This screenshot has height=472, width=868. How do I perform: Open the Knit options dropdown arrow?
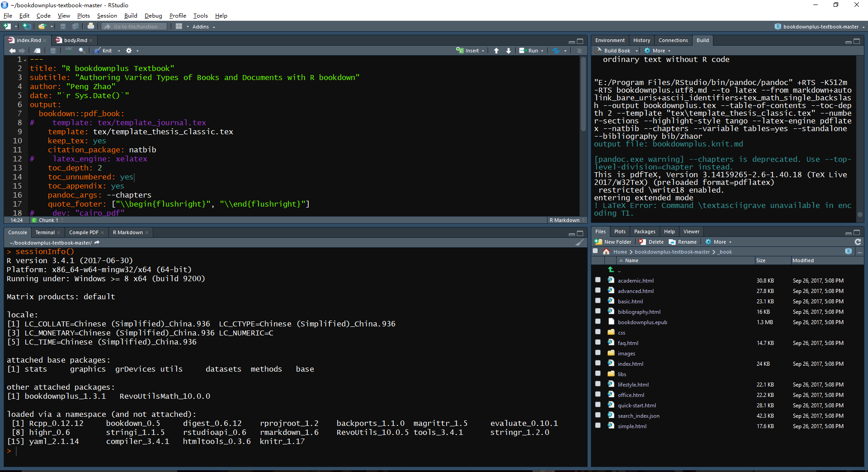click(118, 50)
